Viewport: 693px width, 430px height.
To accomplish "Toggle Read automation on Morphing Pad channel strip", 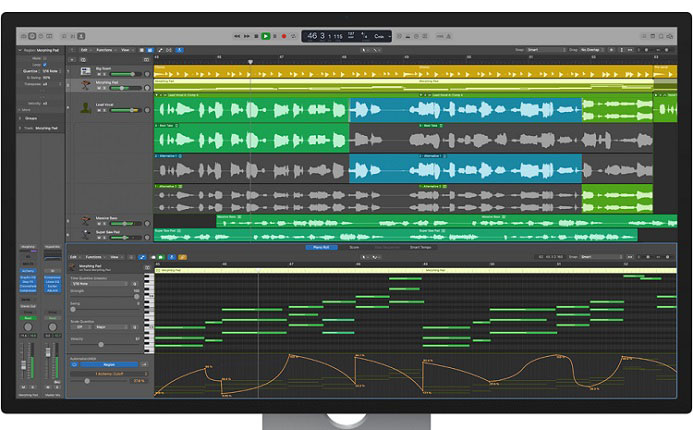I will click(x=28, y=318).
